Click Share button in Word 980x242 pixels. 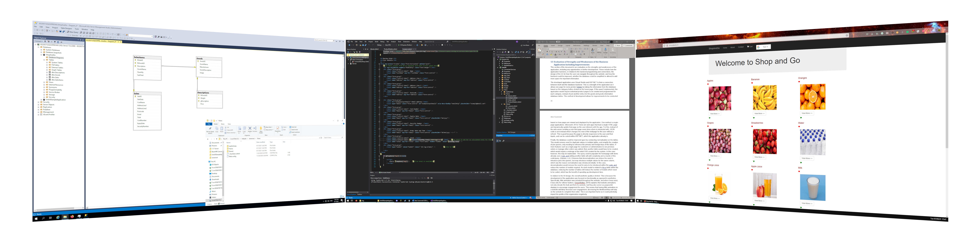pos(617,46)
